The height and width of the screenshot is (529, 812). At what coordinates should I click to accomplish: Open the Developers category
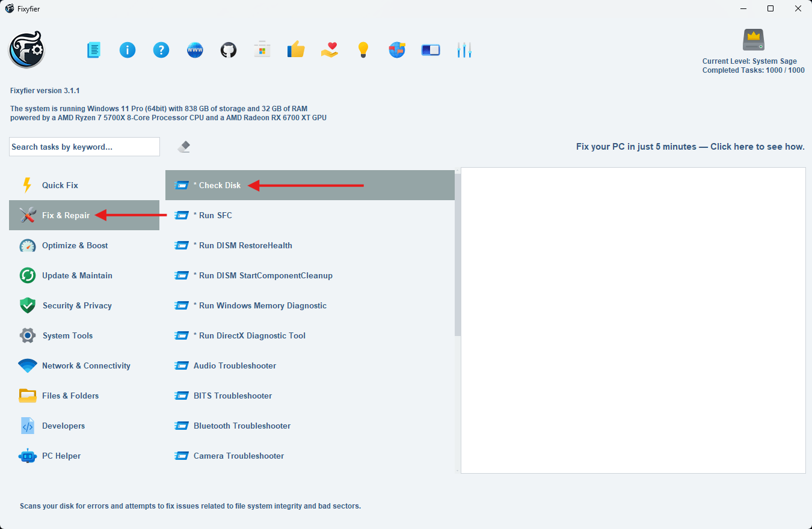tap(84, 426)
